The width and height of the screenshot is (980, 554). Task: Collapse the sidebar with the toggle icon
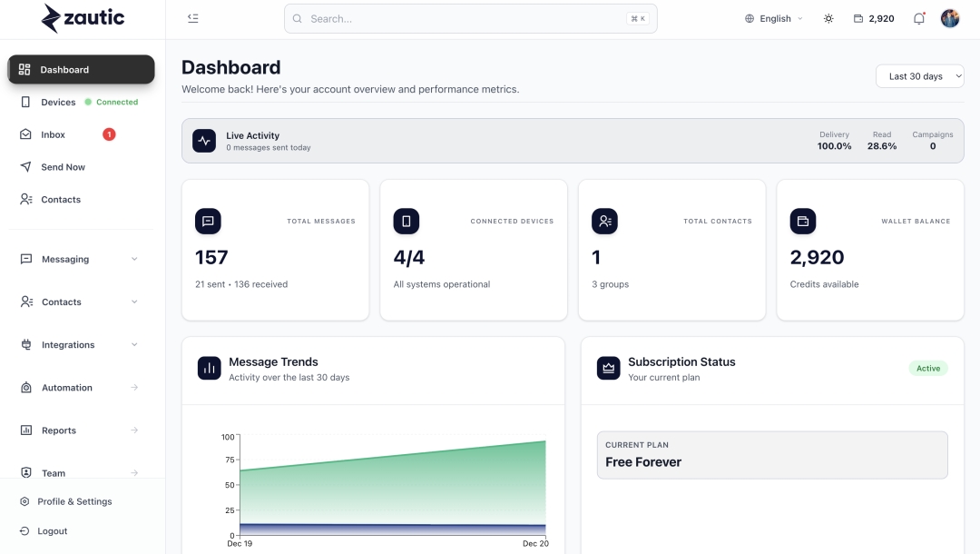pos(192,18)
